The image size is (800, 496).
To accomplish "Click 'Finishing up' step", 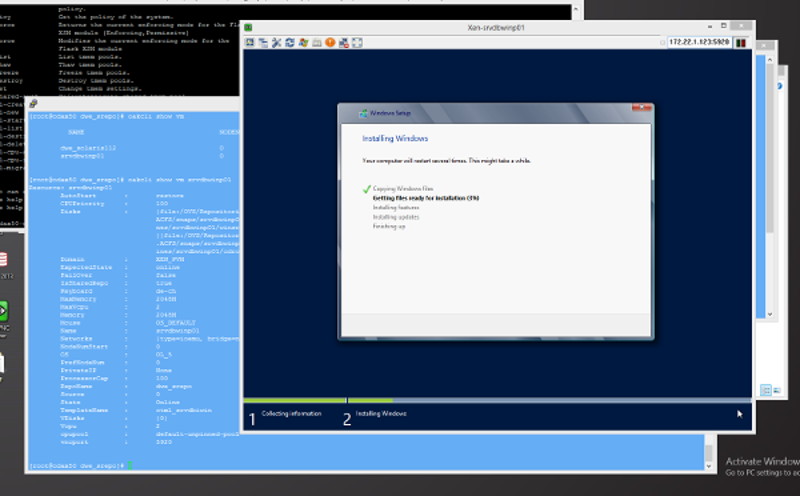I will point(389,226).
